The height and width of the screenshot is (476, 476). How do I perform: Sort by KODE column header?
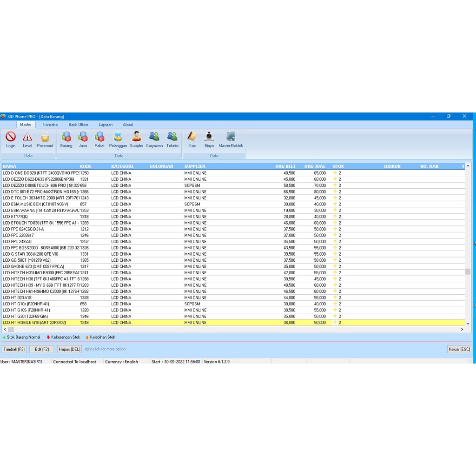point(86,166)
